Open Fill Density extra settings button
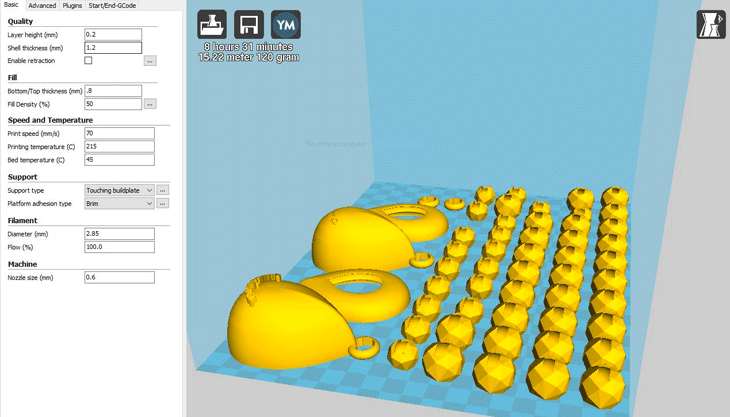 [150, 104]
